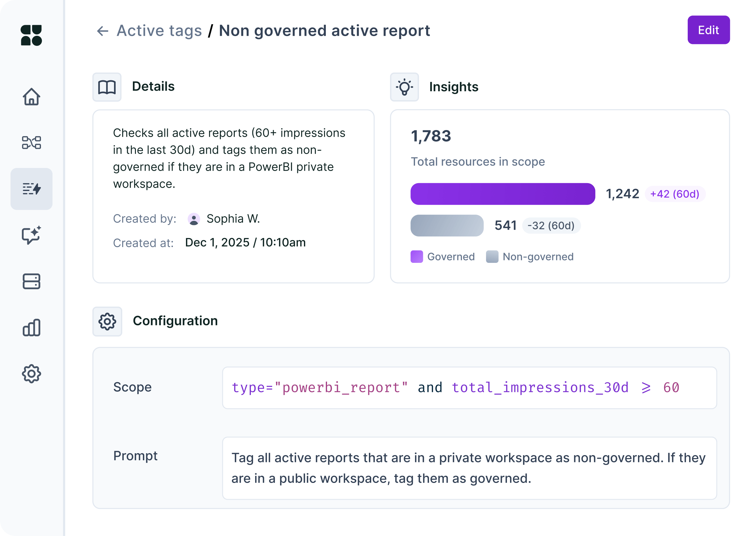The width and height of the screenshot is (756, 536).
Task: Toggle the Governed legend swatch
Action: [x=417, y=256]
